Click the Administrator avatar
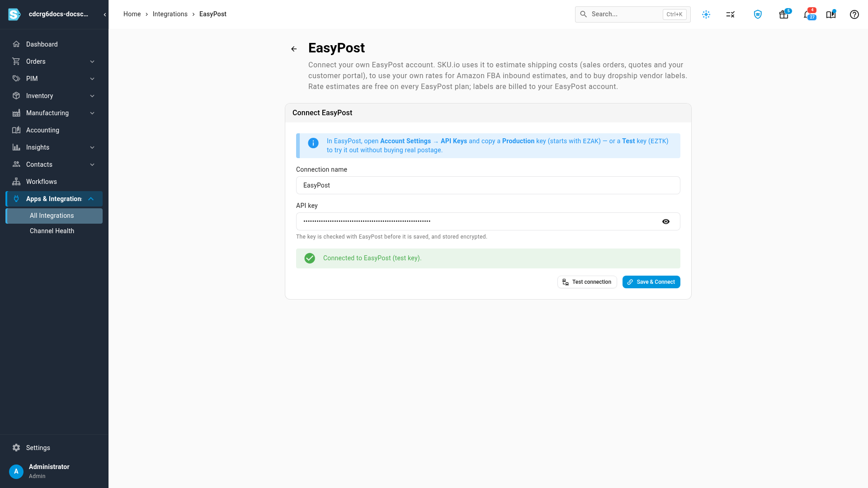The height and width of the screenshot is (488, 868). [16, 471]
